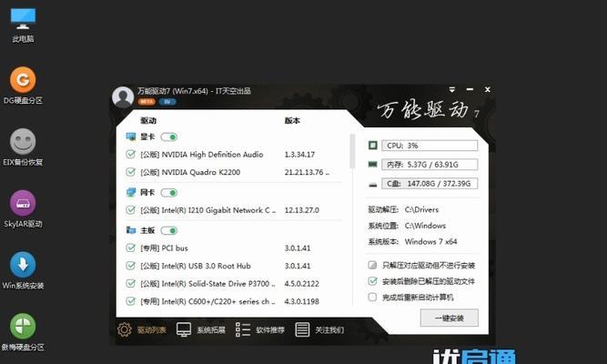Viewport: 607px width, 364px height.
Task: Click the 内存 5.37G / 63.91G bar
Action: click(430, 165)
